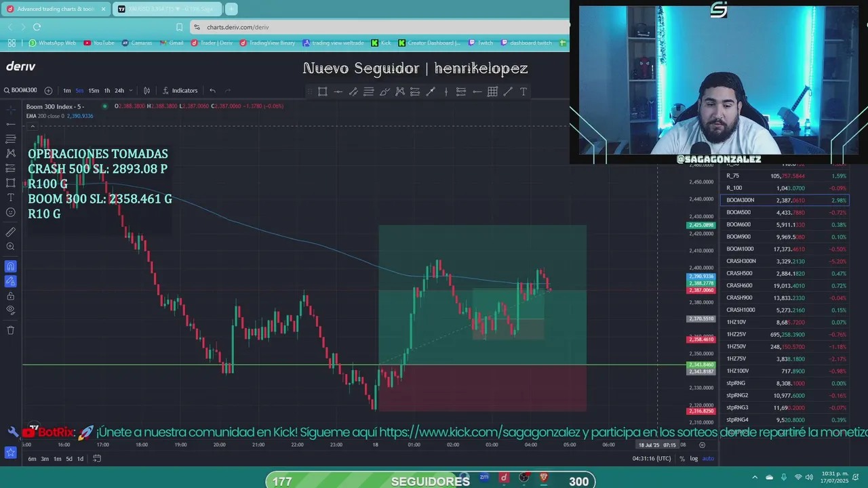Select the Text tool in left sidebar

coord(10,197)
